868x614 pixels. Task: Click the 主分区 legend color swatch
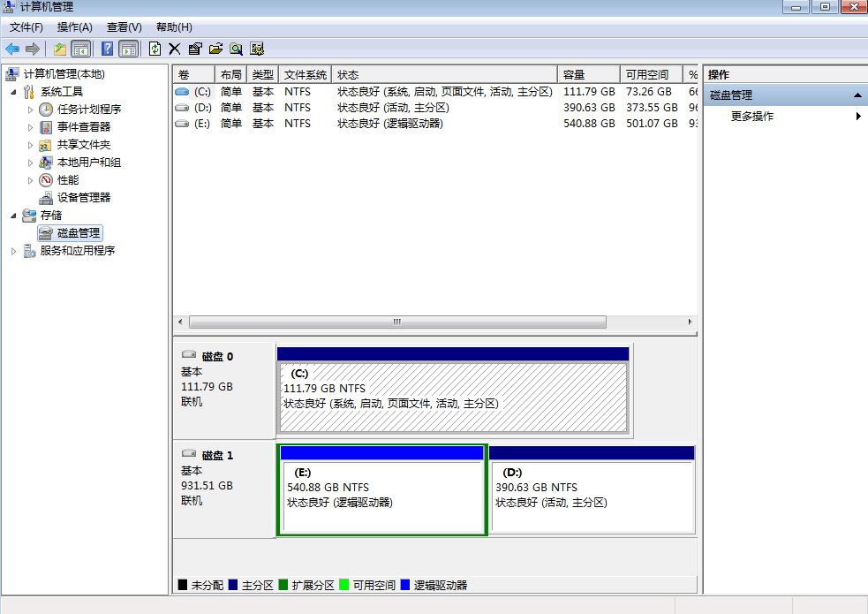click(x=233, y=585)
